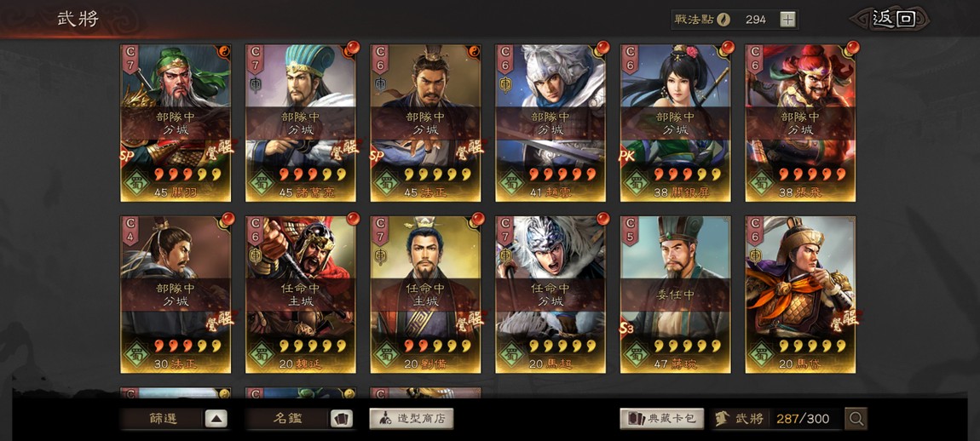Click the 覺醒 badge on 關羽's card
980x441 pixels.
tap(219, 150)
